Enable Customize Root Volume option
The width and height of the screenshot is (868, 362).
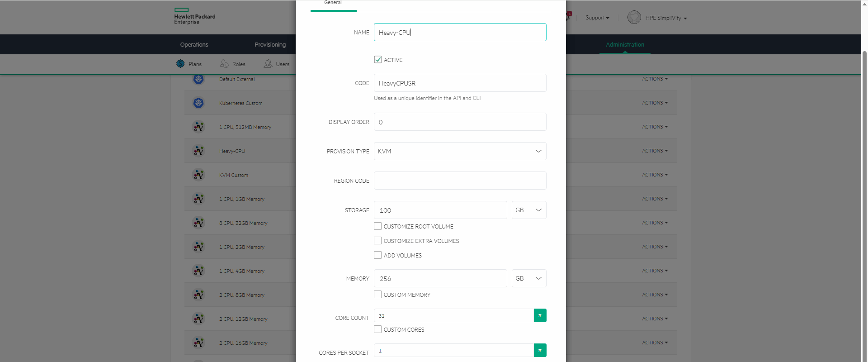click(378, 226)
